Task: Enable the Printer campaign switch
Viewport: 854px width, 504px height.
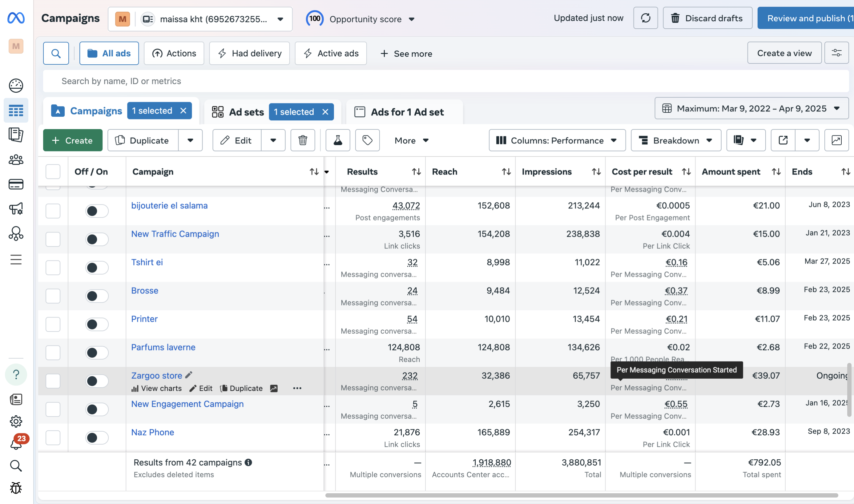Action: 97,324
